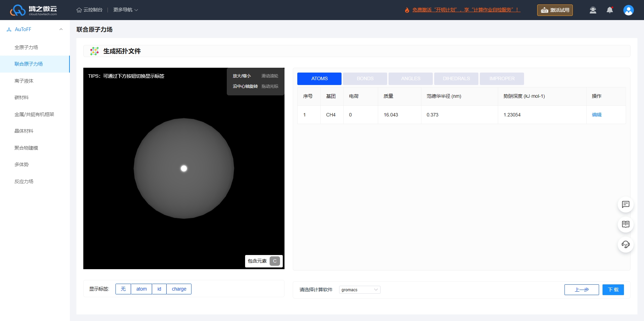Open the floating documentation book icon
This screenshot has width=644, height=321.
[x=626, y=225]
